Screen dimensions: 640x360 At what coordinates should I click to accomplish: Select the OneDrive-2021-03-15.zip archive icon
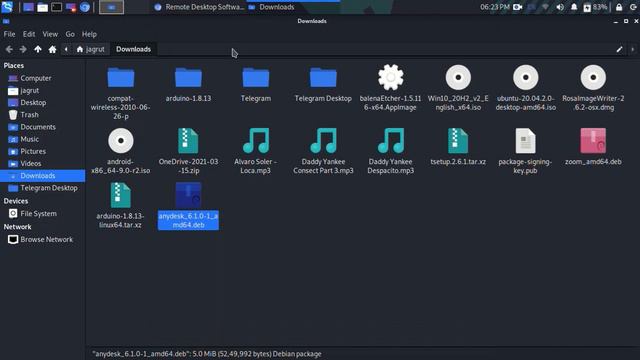point(188,141)
